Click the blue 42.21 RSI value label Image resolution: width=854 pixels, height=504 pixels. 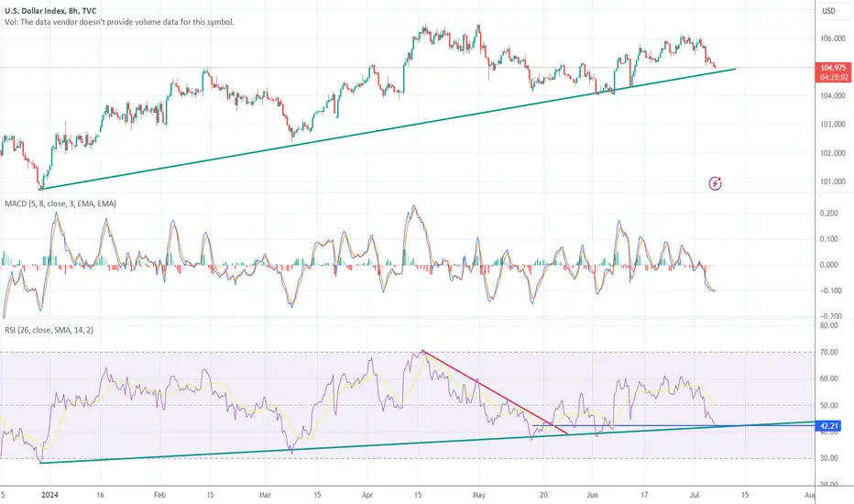click(828, 425)
